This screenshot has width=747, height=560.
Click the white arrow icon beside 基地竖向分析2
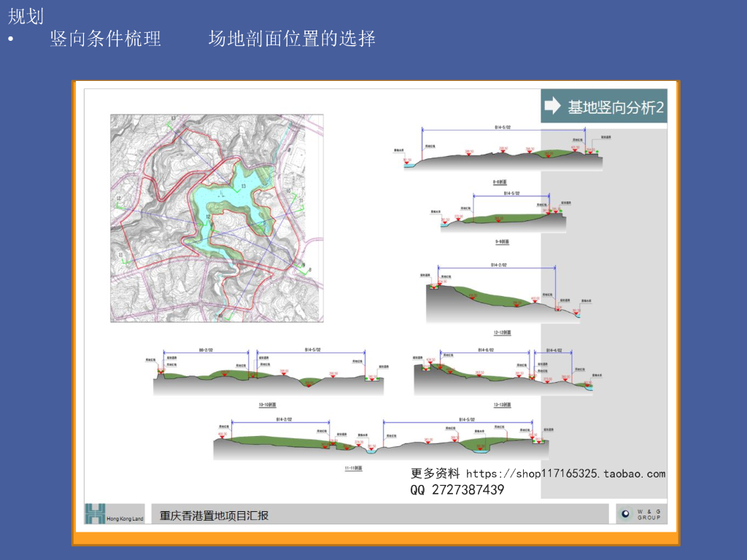click(x=554, y=107)
